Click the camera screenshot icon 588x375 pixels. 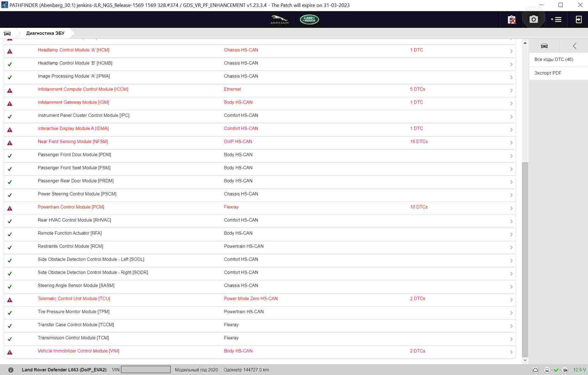click(x=533, y=19)
